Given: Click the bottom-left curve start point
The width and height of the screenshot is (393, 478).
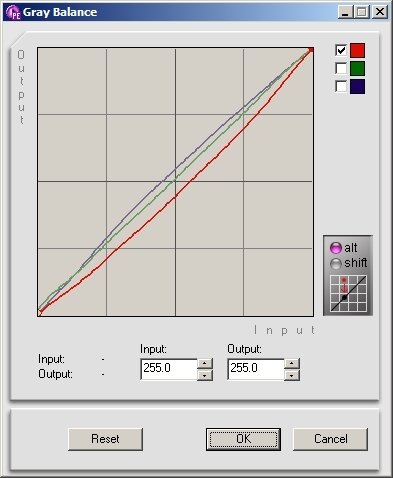Looking at the screenshot, I should tap(40, 313).
